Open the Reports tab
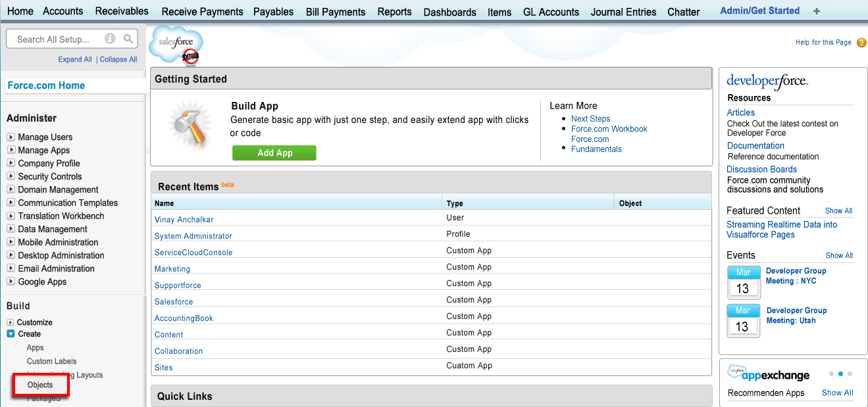This screenshot has width=868, height=407. (394, 12)
